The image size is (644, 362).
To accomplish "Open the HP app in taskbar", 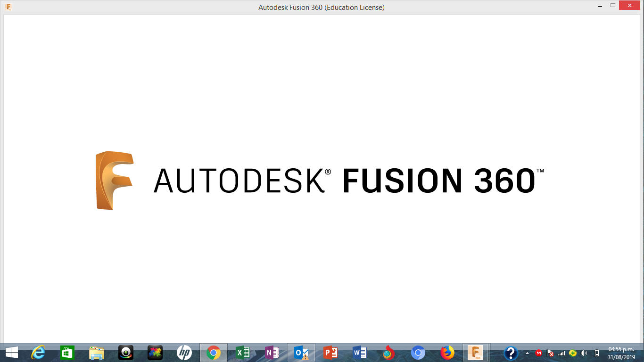I will 184,353.
